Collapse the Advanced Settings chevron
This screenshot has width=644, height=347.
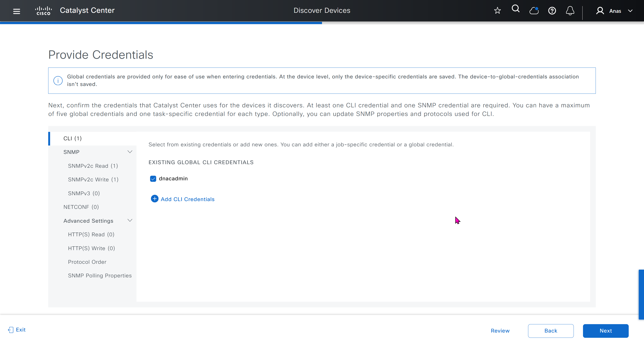[x=130, y=220]
